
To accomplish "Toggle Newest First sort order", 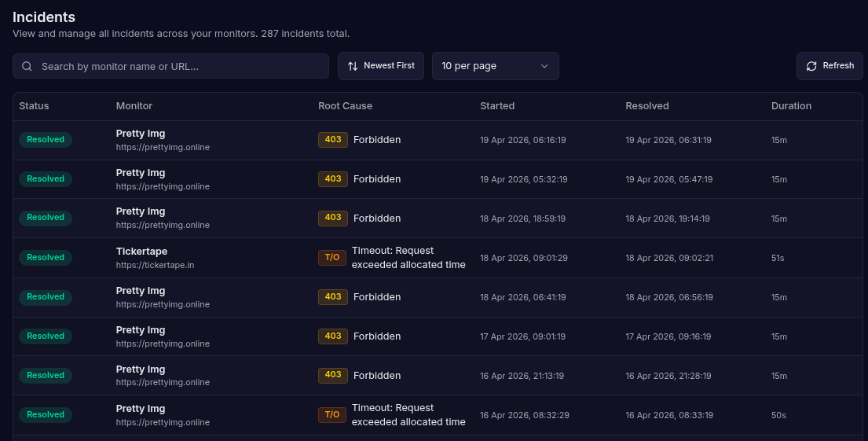I will [x=381, y=66].
